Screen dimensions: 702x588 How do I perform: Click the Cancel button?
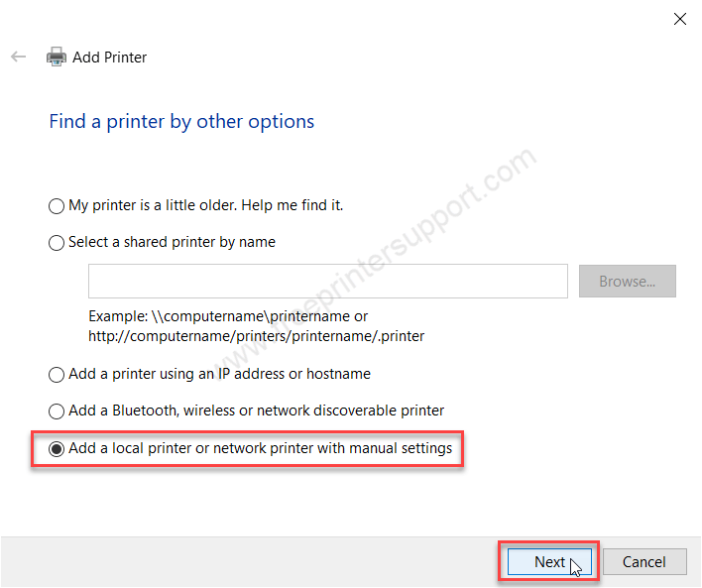pos(644,561)
